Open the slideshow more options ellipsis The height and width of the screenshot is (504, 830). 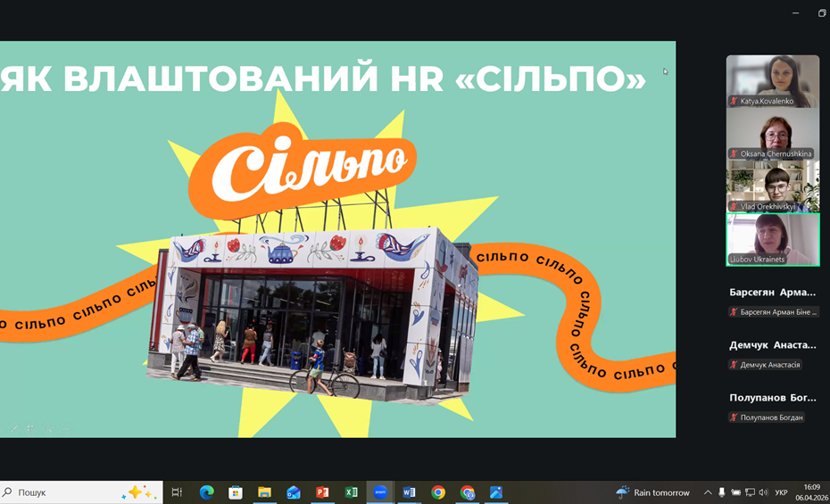tap(65, 429)
